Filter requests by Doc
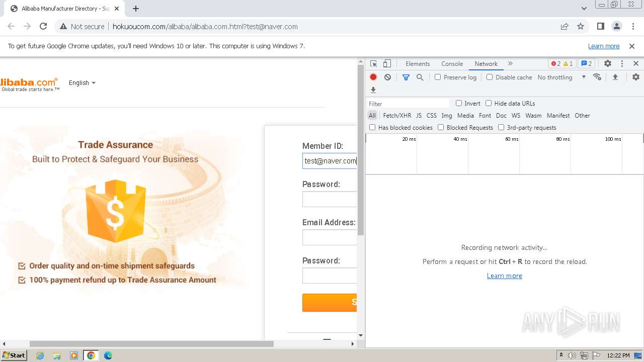644x362 pixels. pyautogui.click(x=501, y=116)
